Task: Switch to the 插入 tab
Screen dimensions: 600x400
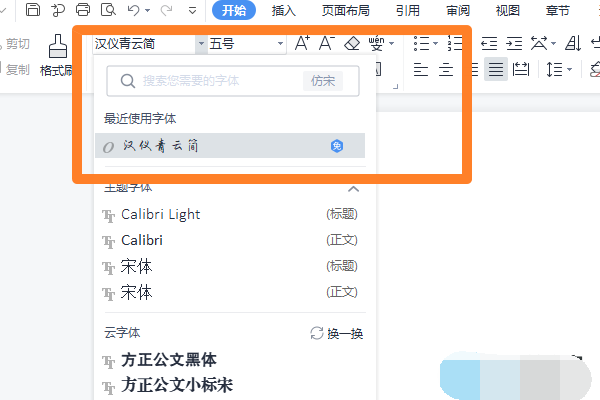Action: coord(283,11)
